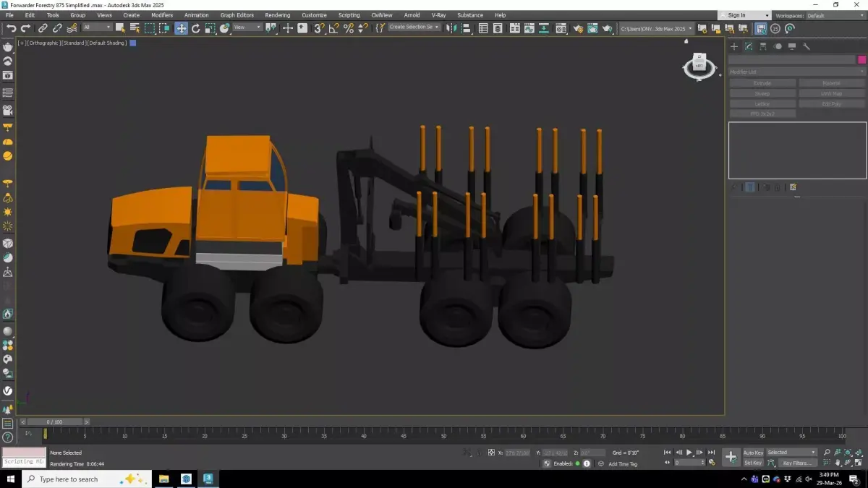Activate the Select and Scale tool

[x=210, y=28]
